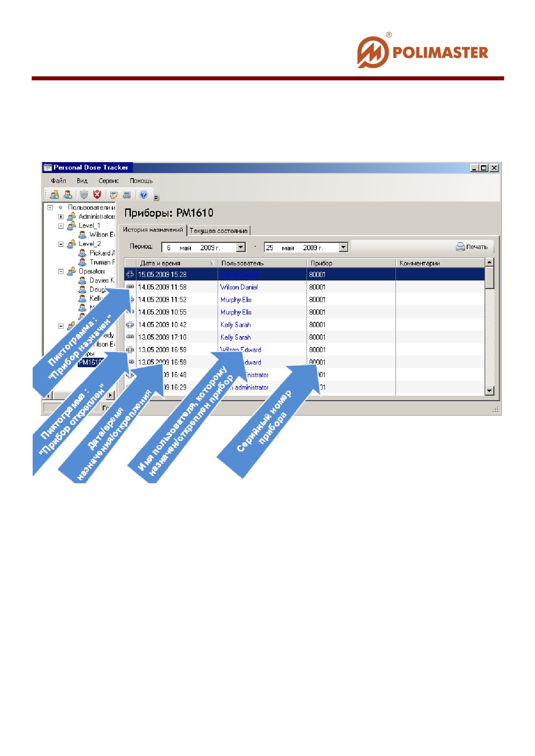The image size is (535, 756).
Task: Open the end date dropdown (25 мая 2009)
Action: (343, 247)
